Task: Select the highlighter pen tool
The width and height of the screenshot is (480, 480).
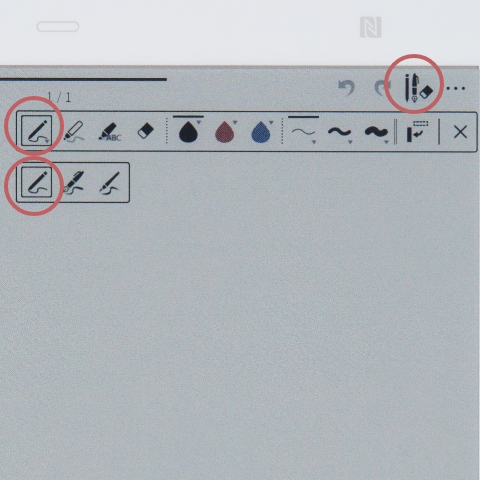Action: 74,132
